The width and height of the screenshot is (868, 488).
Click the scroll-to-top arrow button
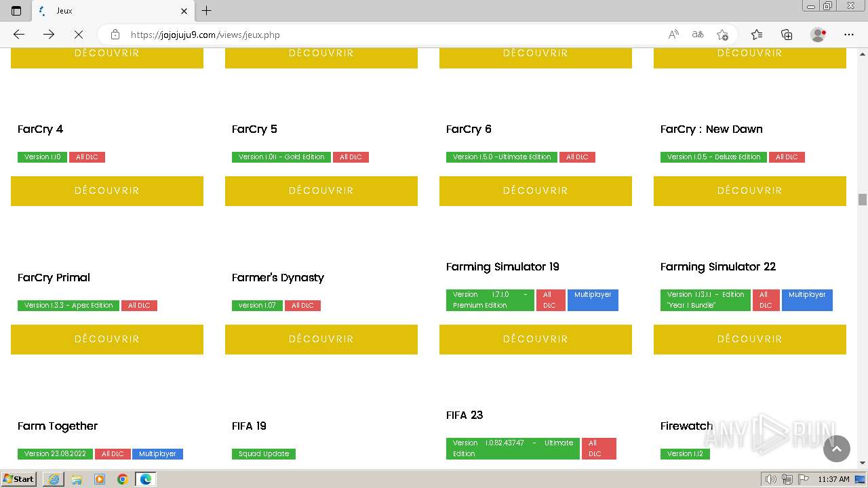pyautogui.click(x=837, y=449)
